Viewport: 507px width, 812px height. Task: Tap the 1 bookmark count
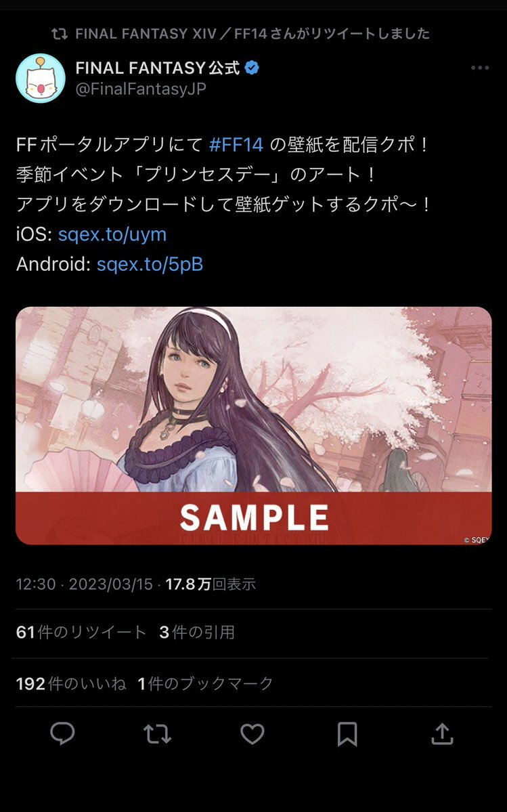pos(205,683)
